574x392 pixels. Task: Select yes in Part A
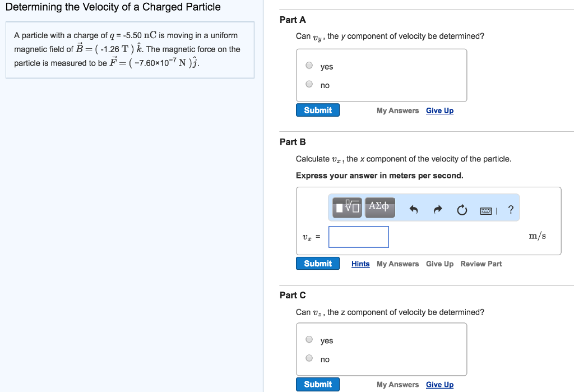(x=309, y=65)
